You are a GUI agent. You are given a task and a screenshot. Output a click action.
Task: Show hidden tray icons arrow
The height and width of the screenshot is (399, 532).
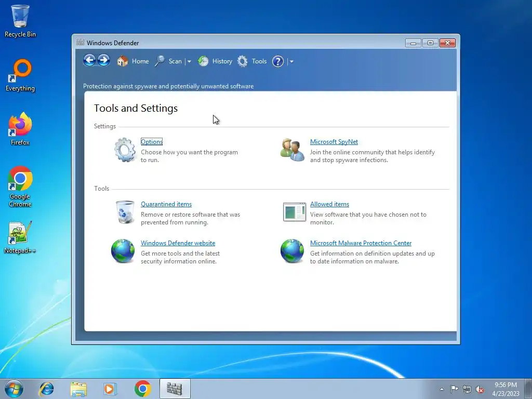coord(442,389)
